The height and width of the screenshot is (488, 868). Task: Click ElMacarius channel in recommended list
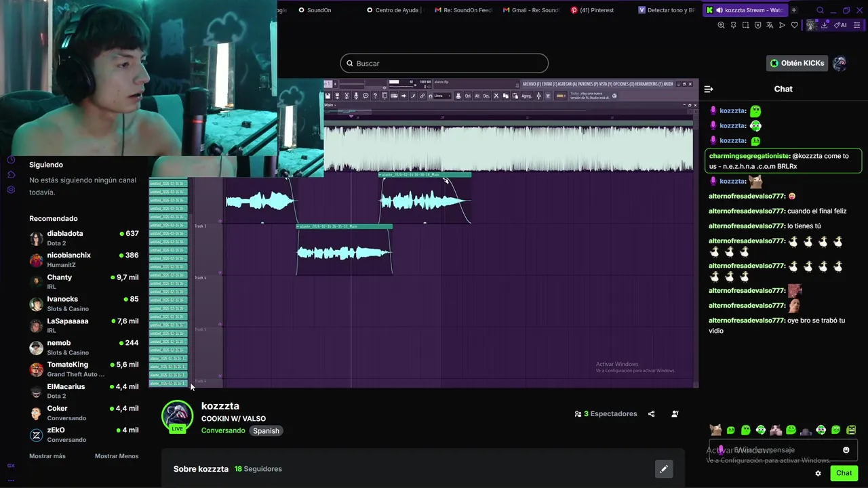pyautogui.click(x=84, y=391)
